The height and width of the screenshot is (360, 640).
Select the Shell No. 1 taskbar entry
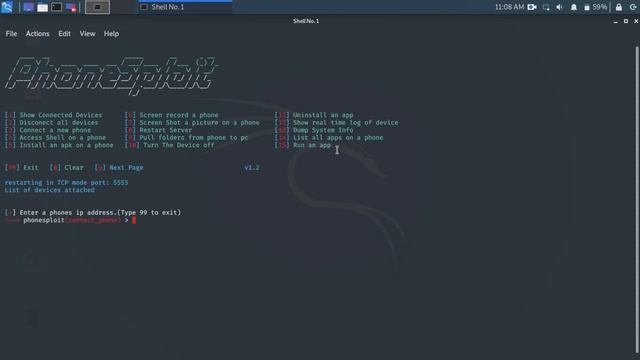pos(185,7)
